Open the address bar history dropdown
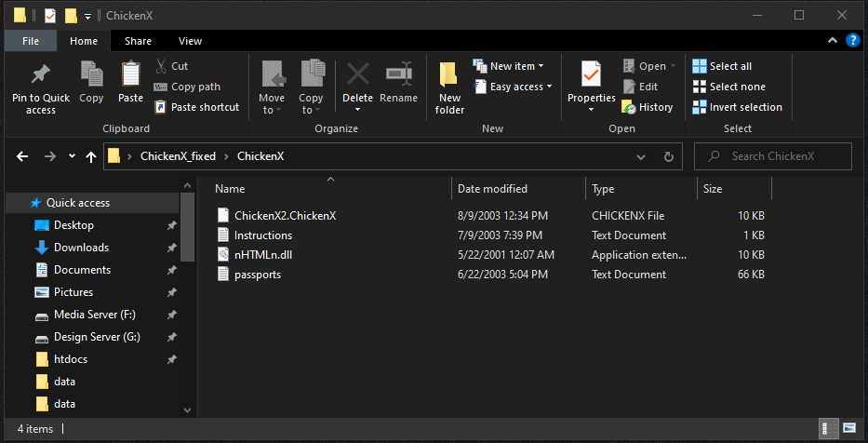The image size is (868, 443). (641, 156)
